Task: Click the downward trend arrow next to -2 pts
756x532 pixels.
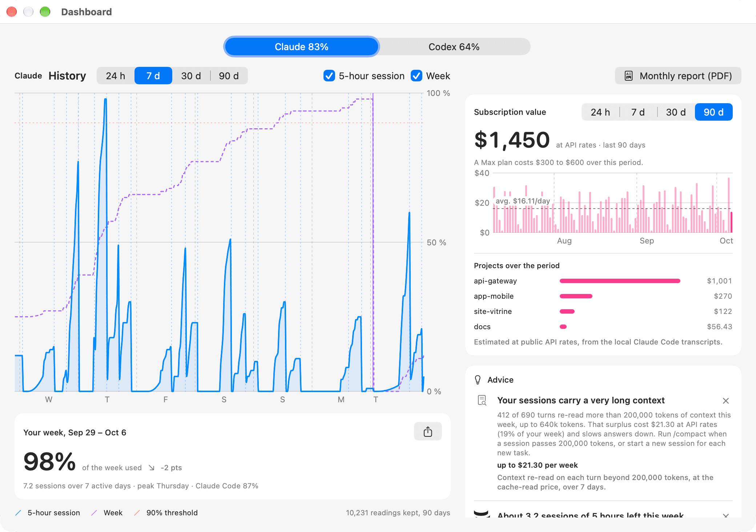Action: pyautogui.click(x=152, y=468)
